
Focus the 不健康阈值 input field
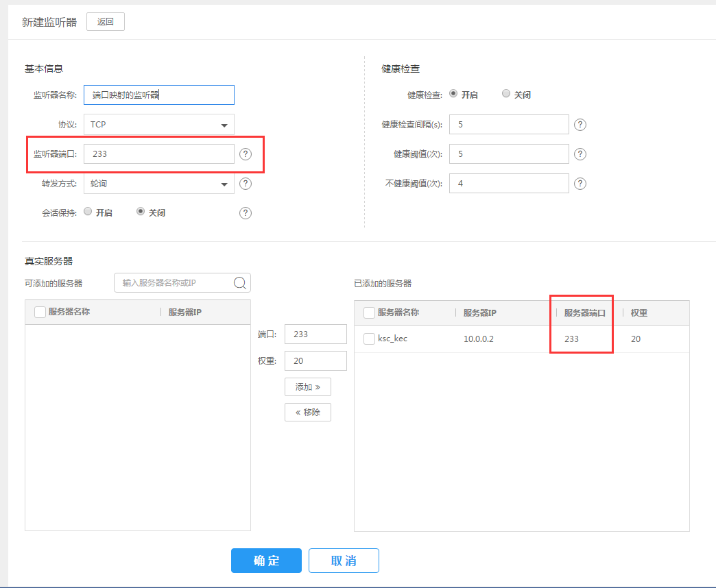[x=509, y=184]
